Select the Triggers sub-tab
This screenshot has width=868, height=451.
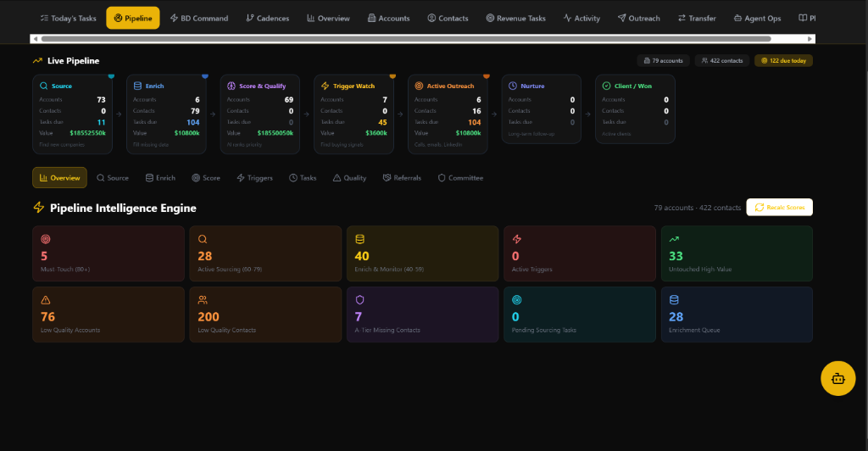(254, 178)
